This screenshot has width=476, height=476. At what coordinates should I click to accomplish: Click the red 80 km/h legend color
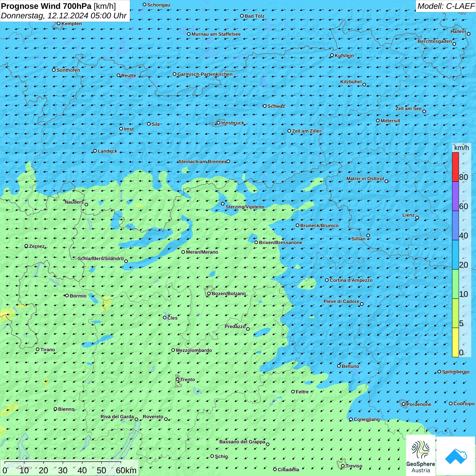pyautogui.click(x=455, y=167)
